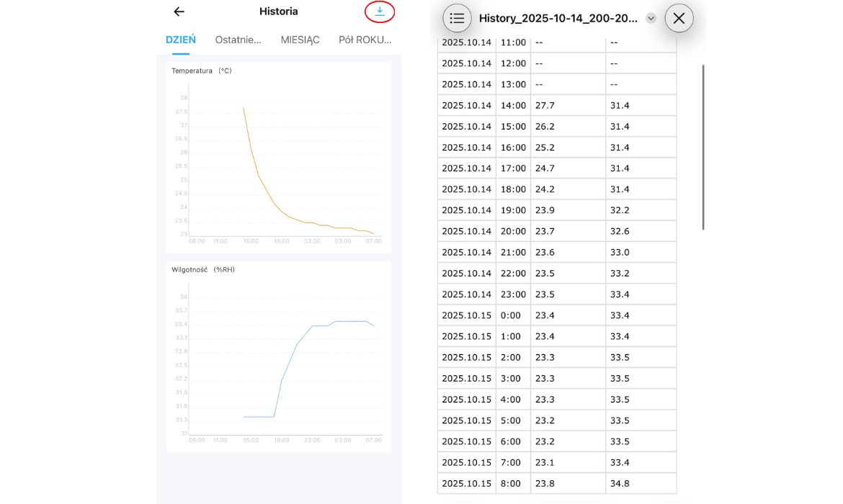Click the back arrow in Historia header
The height and width of the screenshot is (504, 843).
point(179,12)
